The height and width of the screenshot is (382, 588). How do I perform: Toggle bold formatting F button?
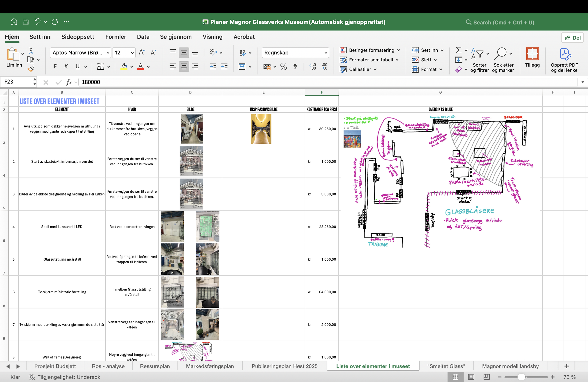[x=55, y=67]
